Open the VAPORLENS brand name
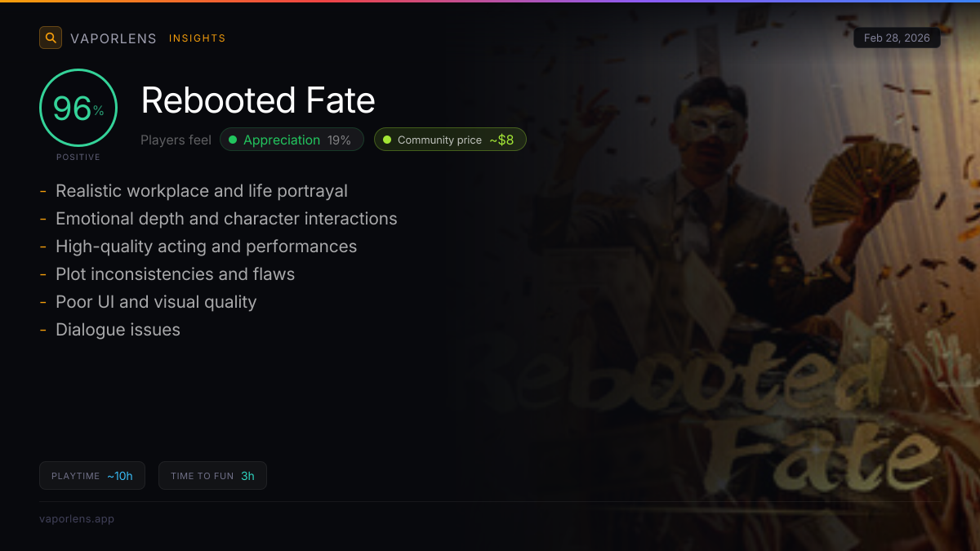 (x=114, y=38)
